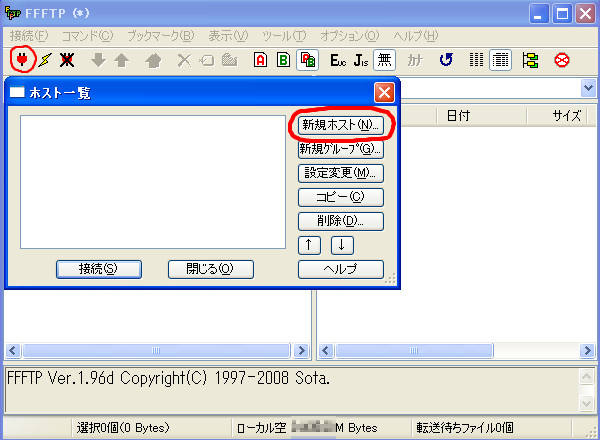This screenshot has width=600, height=440.
Task: Minimize the FFFTP window
Action: coord(539,14)
